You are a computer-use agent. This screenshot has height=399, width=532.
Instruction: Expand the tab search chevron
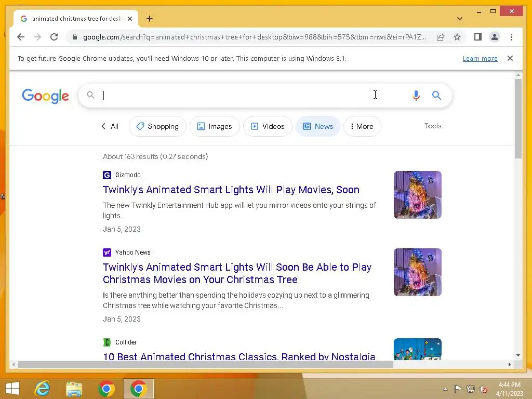pos(460,19)
